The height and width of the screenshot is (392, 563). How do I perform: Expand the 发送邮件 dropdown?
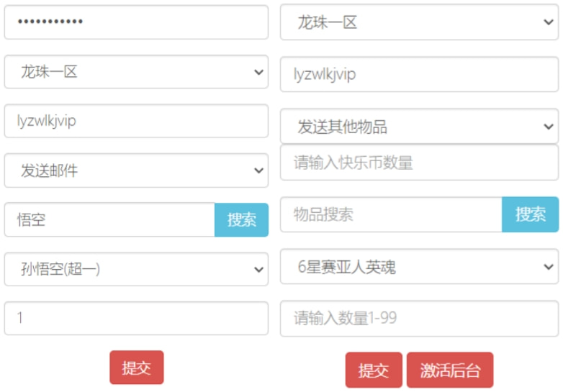click(x=136, y=170)
